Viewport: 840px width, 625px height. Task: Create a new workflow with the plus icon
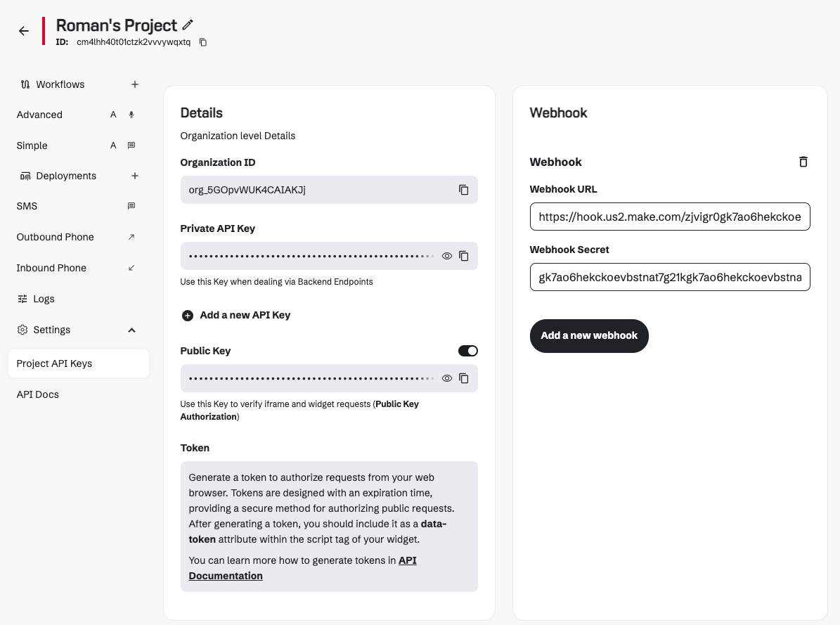134,84
